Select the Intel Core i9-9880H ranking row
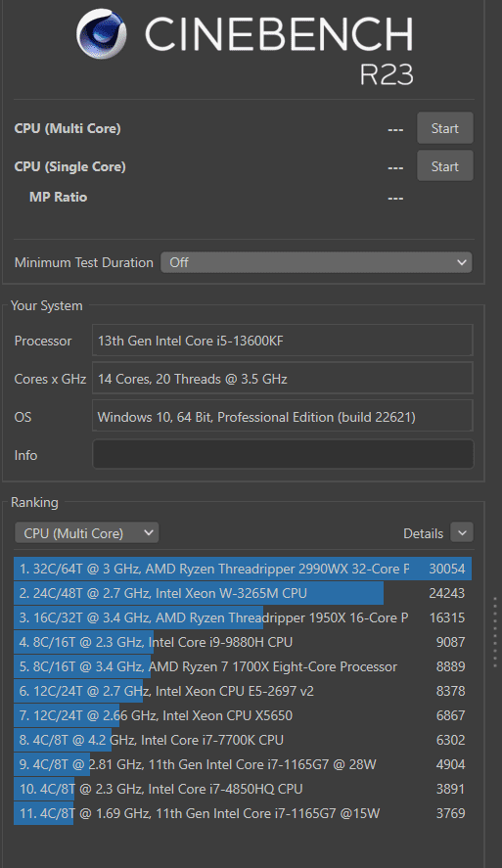Screen dimensions: 502x868 (243, 642)
